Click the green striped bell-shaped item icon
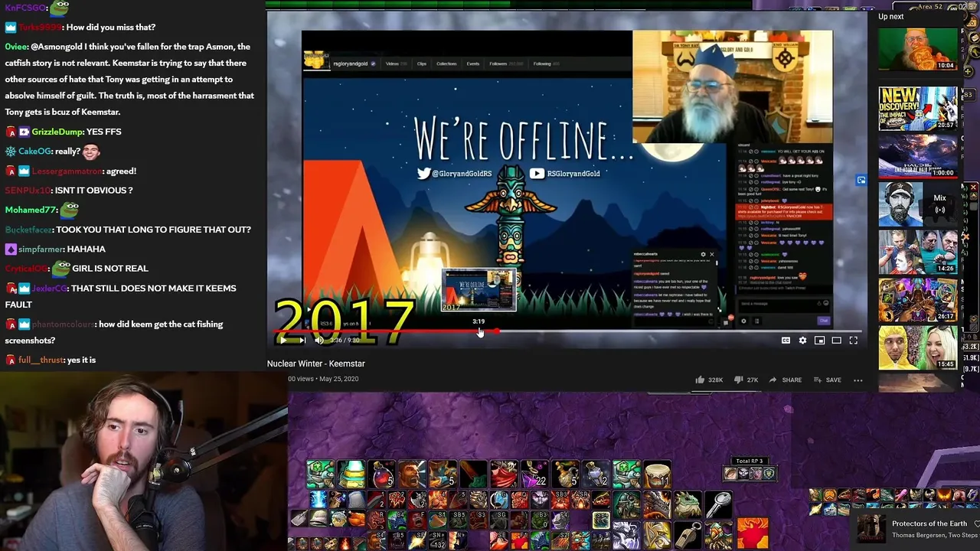The width and height of the screenshot is (980, 551). click(x=351, y=474)
